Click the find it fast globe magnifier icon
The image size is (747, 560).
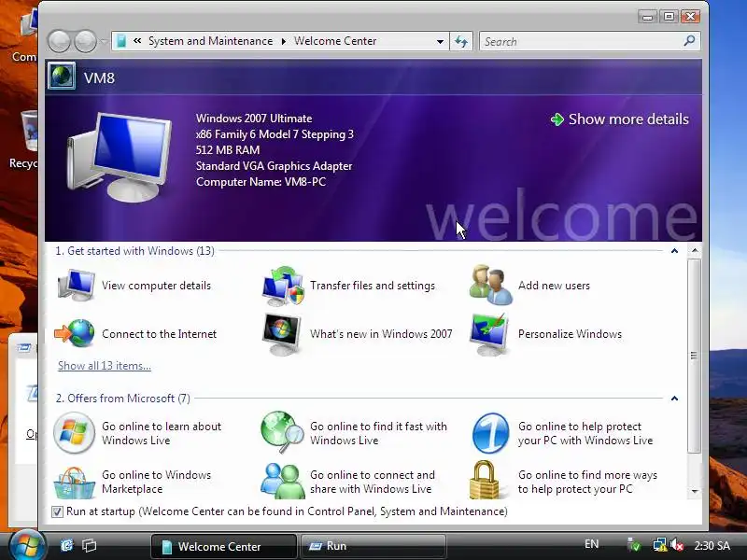[x=282, y=432]
